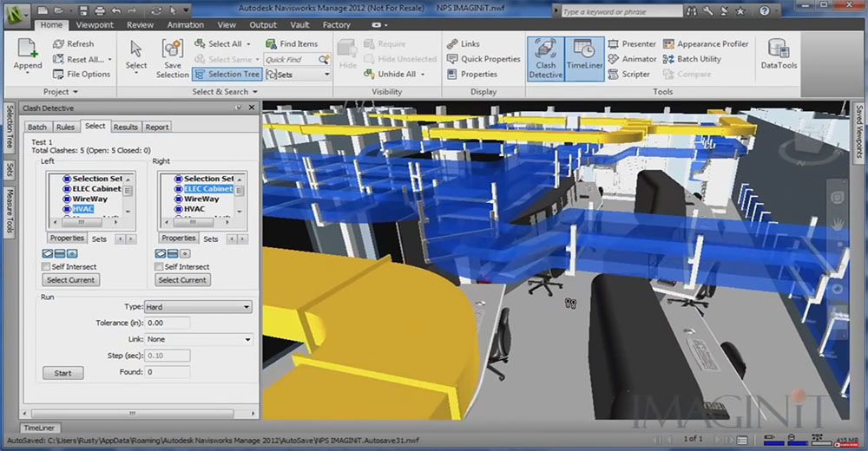The width and height of the screenshot is (868, 451).
Task: Toggle the Selection Tree window button
Action: [227, 74]
